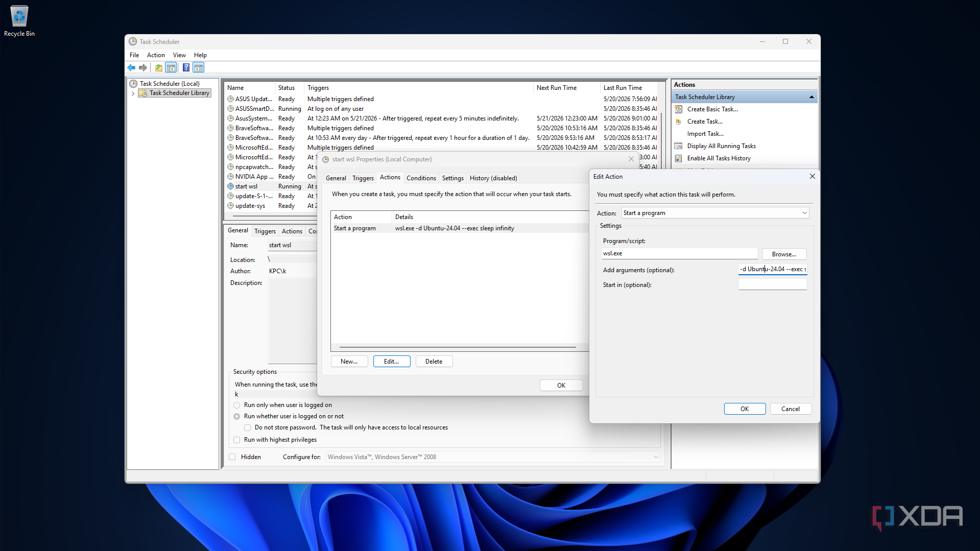Click the Create Task icon
Viewport: 980px width, 551px height.
(x=679, y=122)
